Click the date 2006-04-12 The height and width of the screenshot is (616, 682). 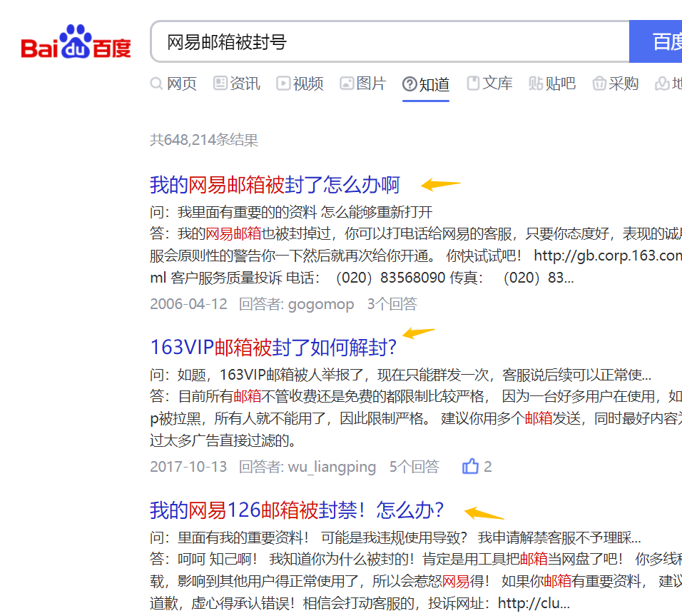pos(189,304)
